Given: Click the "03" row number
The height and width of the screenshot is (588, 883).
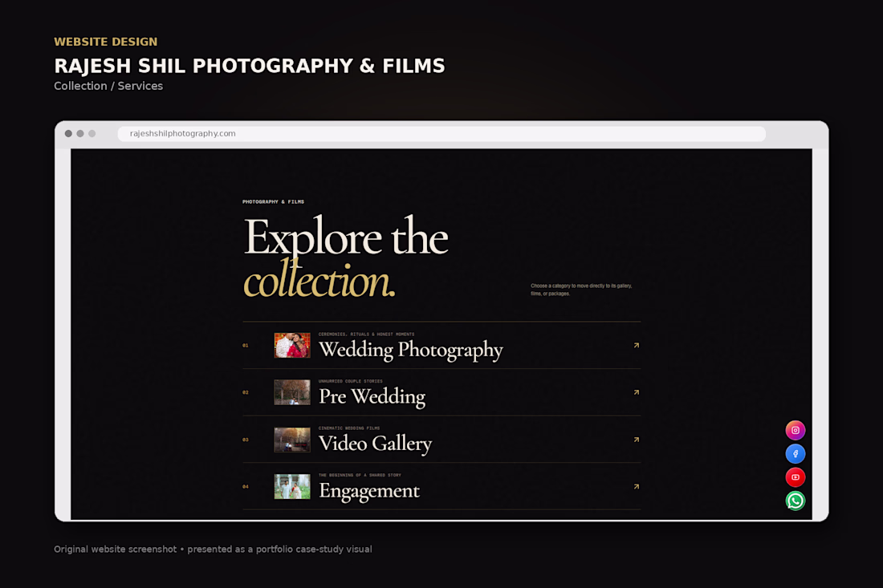Looking at the screenshot, I should (x=246, y=440).
